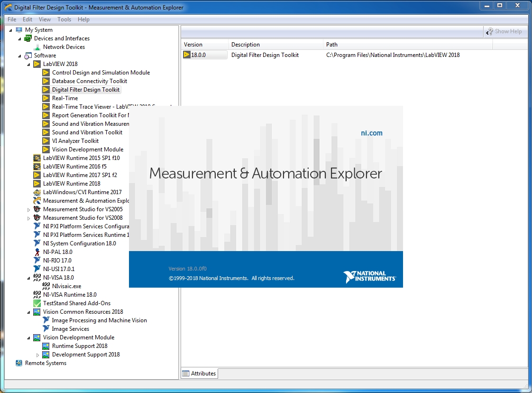Click the Database Connectivity Toolkit icon

(x=46, y=81)
